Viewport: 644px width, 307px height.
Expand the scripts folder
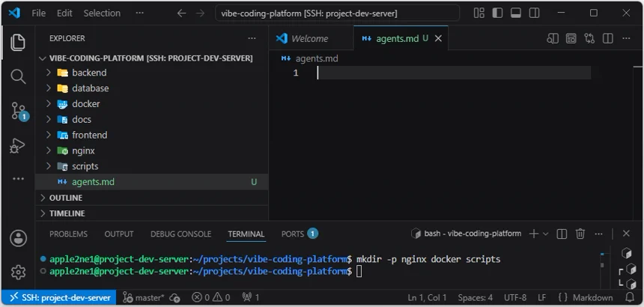click(x=152, y=166)
